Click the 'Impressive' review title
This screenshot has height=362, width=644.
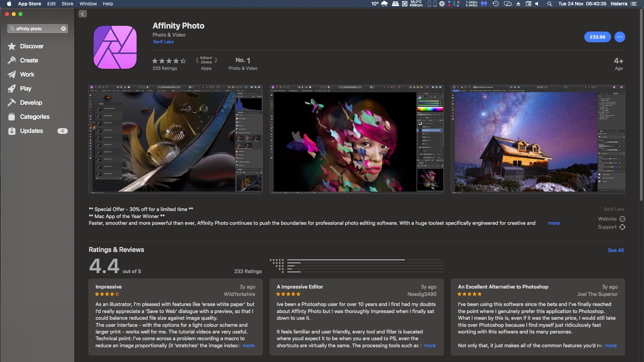click(108, 287)
